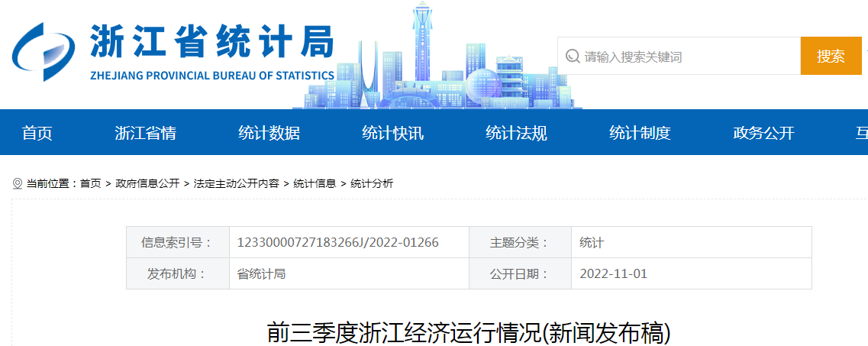
Task: Open the 统计制度 navigation item
Action: 640,133
